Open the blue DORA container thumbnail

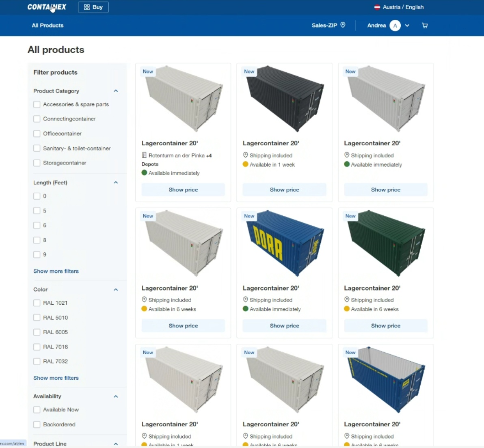coord(284,244)
